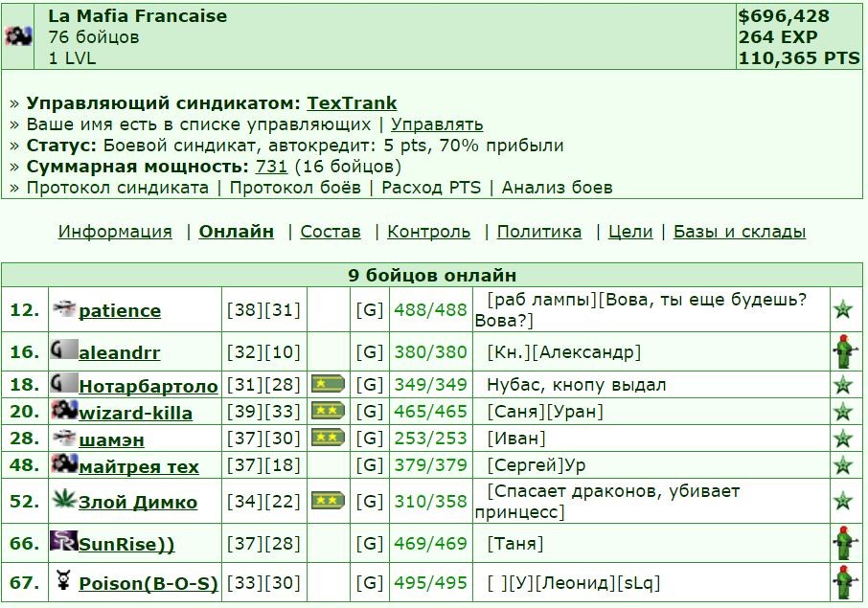Click the syndicate icon next to майтрея тех
This screenshot has width=868, height=608.
point(63,463)
